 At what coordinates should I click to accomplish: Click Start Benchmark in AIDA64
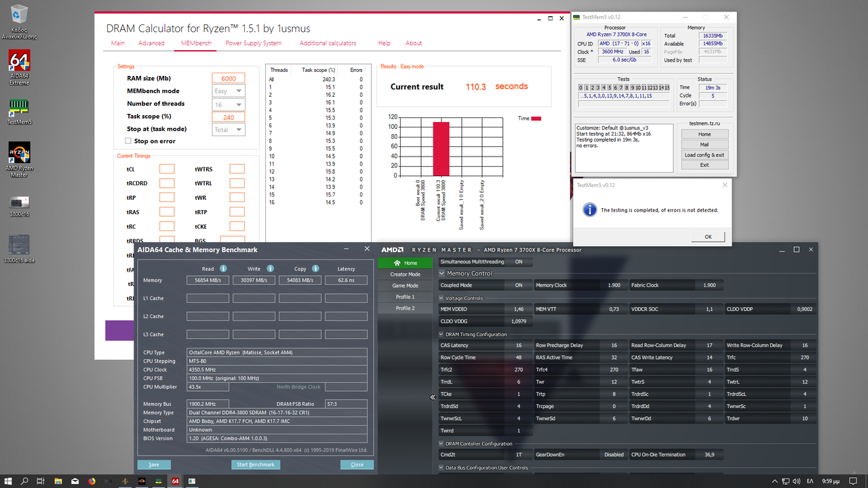256,464
